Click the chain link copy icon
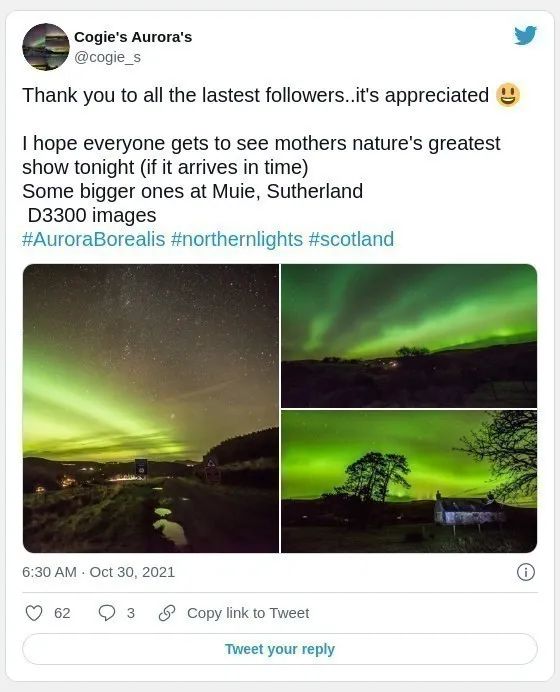560x692 pixels. (x=167, y=613)
